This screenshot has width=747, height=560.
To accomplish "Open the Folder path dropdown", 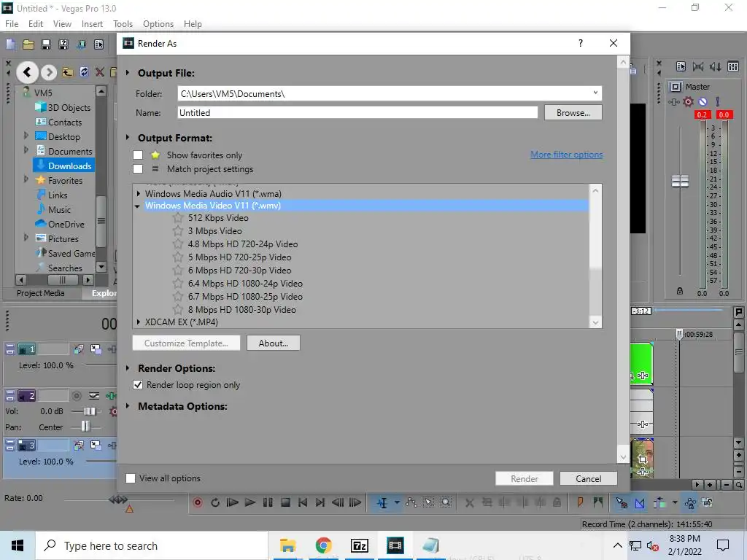I will pyautogui.click(x=595, y=93).
